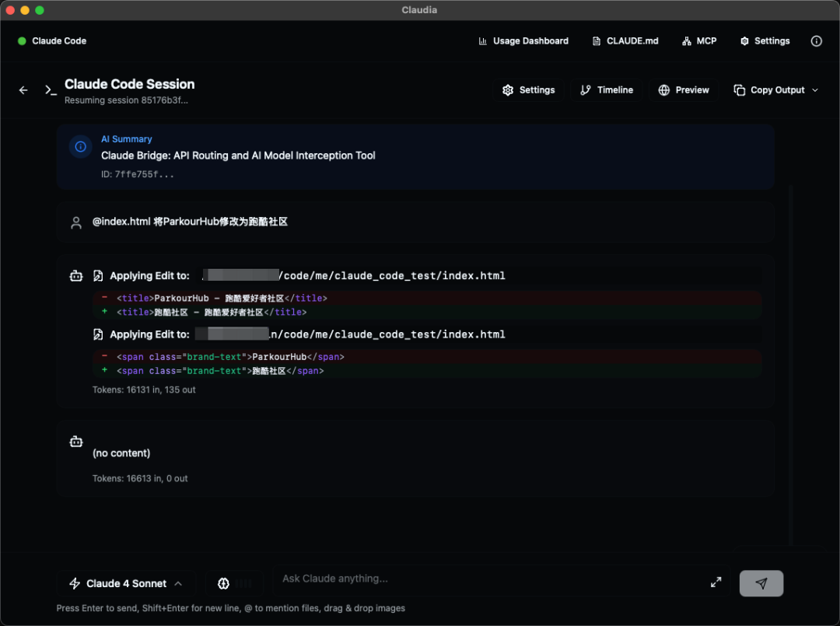Click the ID: 7ffe755f text
This screenshot has width=840, height=626.
[137, 174]
